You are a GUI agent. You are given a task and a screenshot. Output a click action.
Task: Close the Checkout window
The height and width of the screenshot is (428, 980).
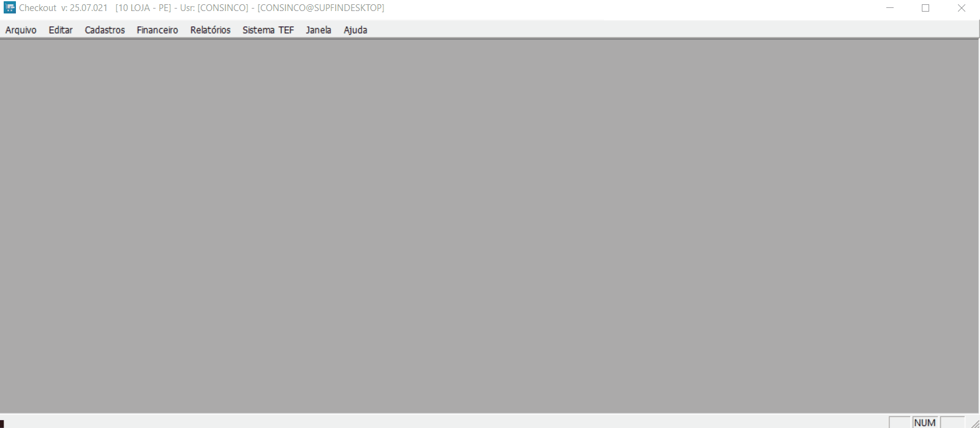pos(961,8)
